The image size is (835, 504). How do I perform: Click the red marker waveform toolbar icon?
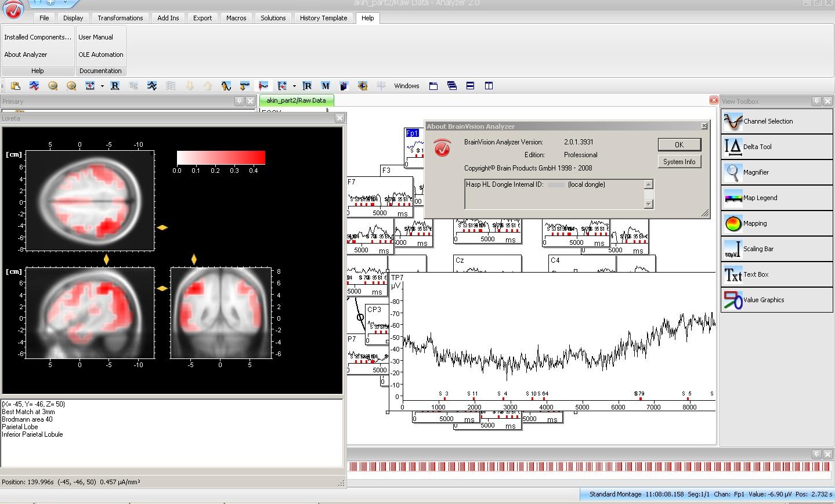263,86
